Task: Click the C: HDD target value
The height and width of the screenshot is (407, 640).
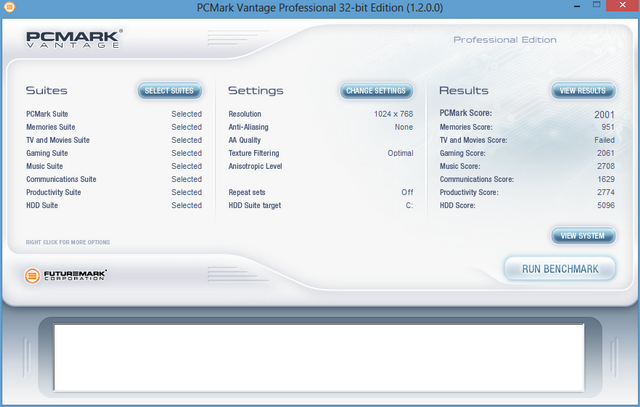Action: coord(409,205)
